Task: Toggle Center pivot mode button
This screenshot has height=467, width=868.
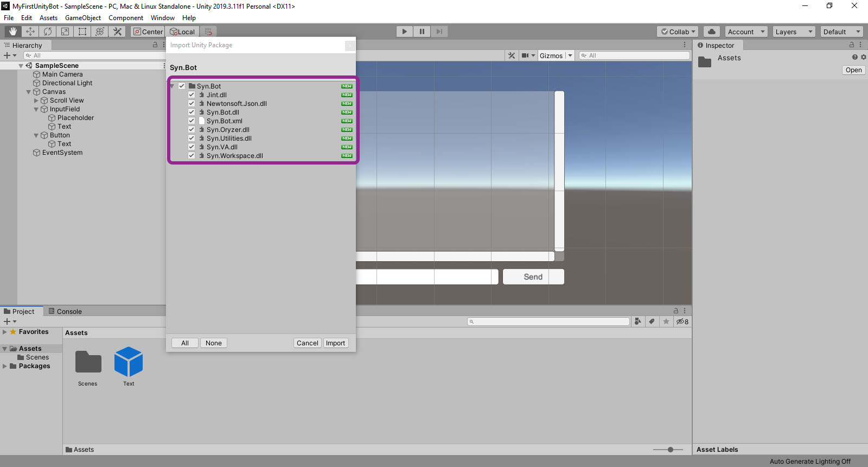Action: (x=148, y=31)
